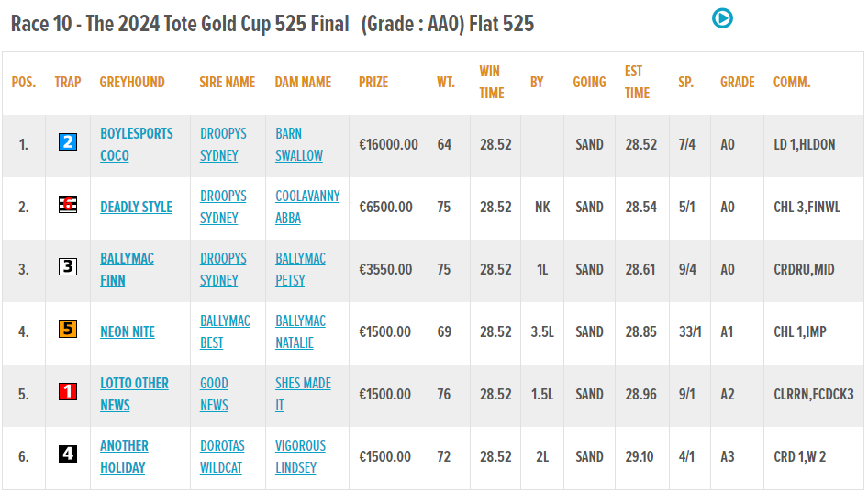This screenshot has height=494, width=868.
Task: Open dam Vigorous Lindsey link
Action: 300,456
